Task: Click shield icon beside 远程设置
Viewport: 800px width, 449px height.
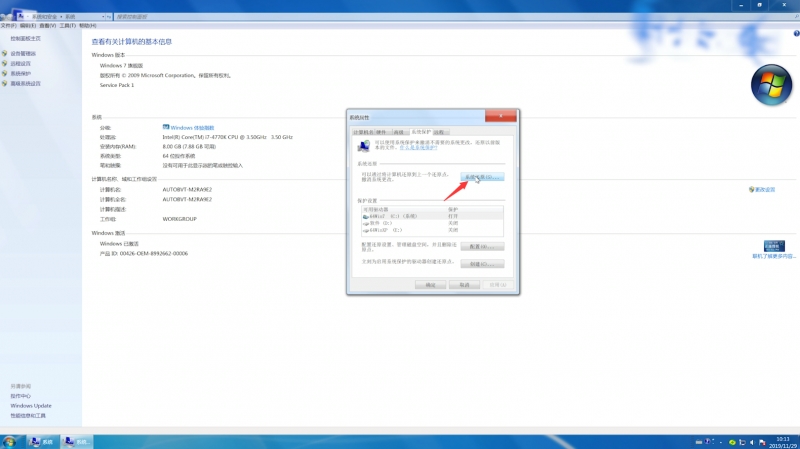Action: 5,63
